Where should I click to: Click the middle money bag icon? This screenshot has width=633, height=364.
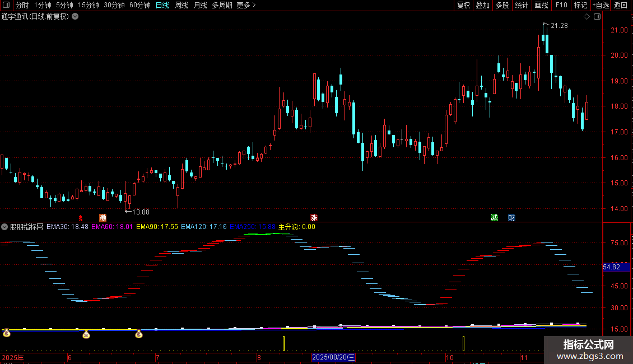coord(86,334)
